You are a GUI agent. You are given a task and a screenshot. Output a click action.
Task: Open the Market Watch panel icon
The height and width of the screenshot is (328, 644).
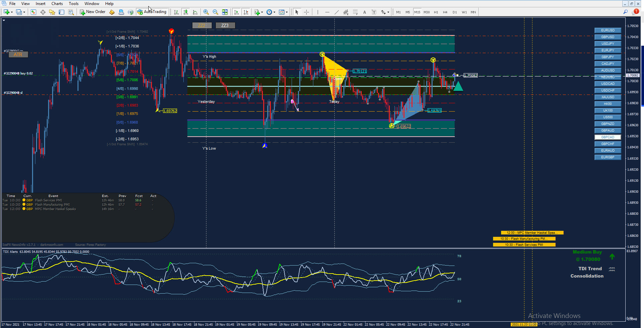(x=33, y=12)
